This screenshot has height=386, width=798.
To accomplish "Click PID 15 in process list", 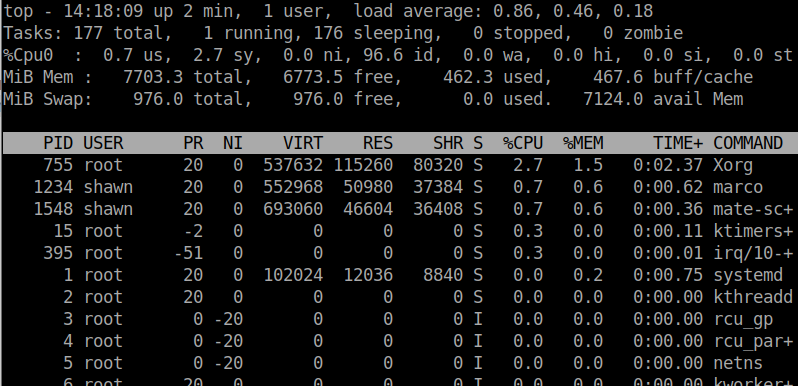I will click(x=63, y=231).
